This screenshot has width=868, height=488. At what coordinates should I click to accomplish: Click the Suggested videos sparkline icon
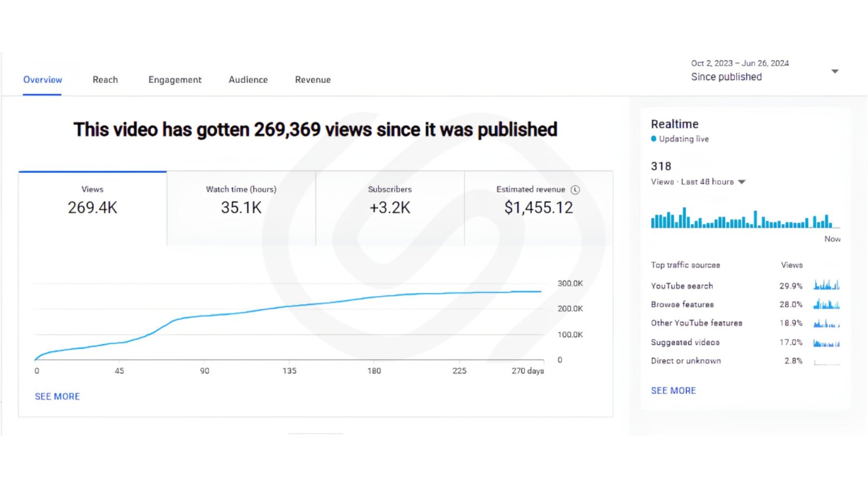(827, 342)
